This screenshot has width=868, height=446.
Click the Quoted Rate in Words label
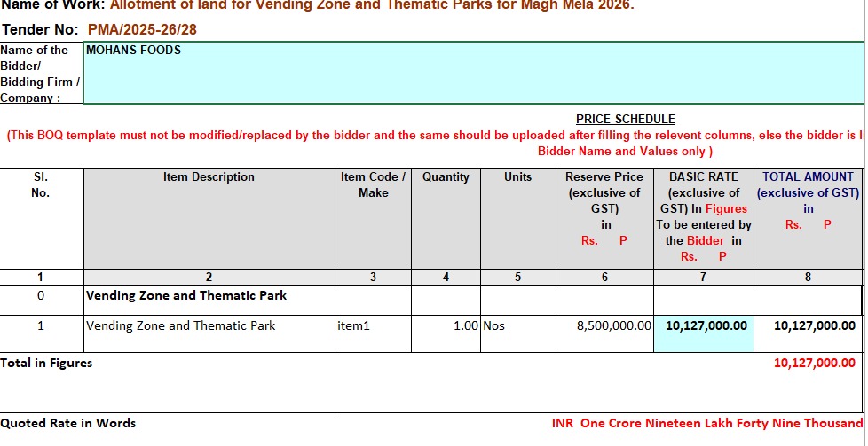68,423
